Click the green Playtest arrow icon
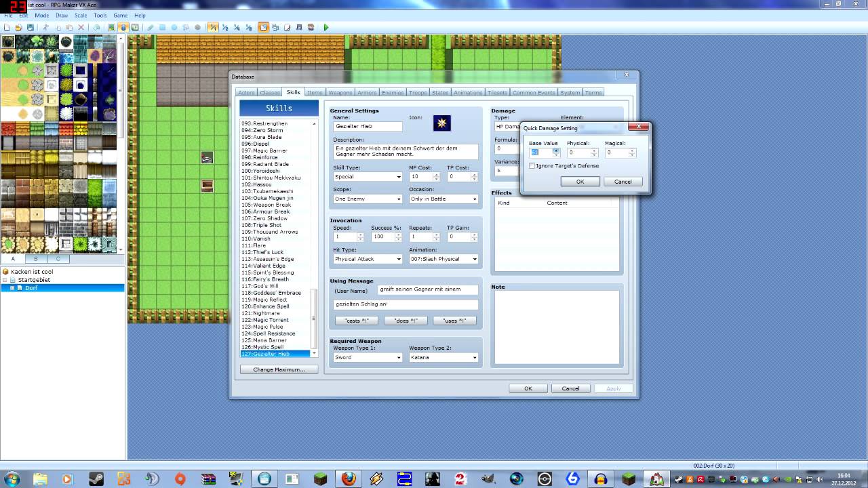The image size is (868, 488). tap(326, 27)
